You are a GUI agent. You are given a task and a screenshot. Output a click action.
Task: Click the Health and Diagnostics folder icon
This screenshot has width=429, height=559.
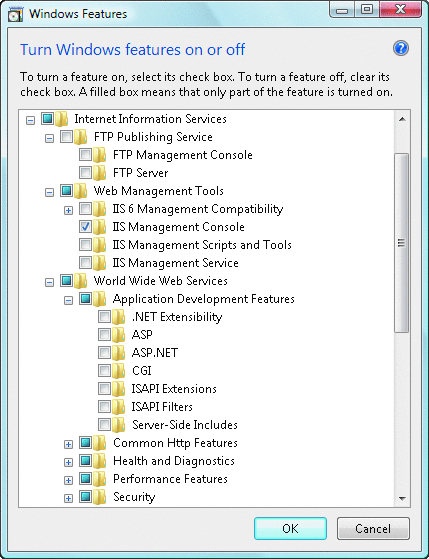pos(99,461)
